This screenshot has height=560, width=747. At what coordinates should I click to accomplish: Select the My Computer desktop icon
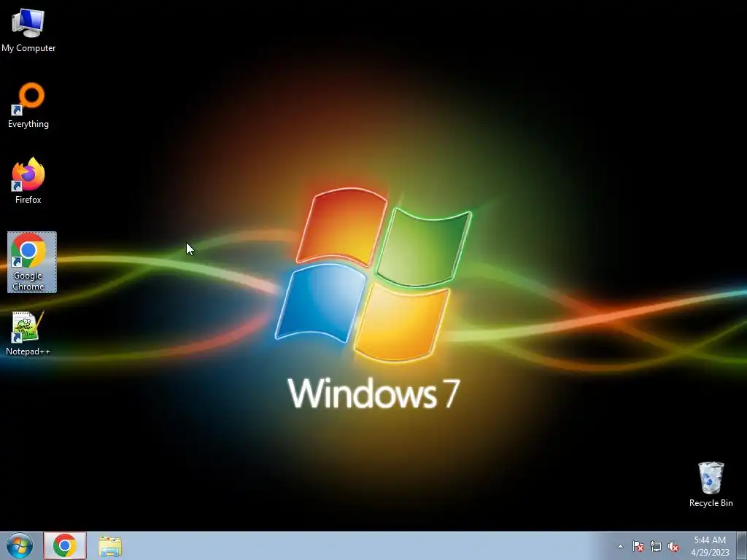28,30
